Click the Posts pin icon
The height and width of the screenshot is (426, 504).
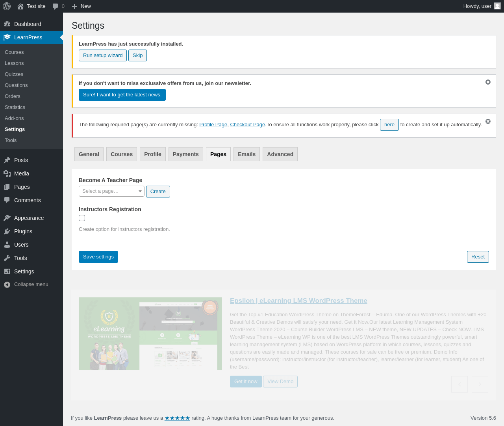7,160
